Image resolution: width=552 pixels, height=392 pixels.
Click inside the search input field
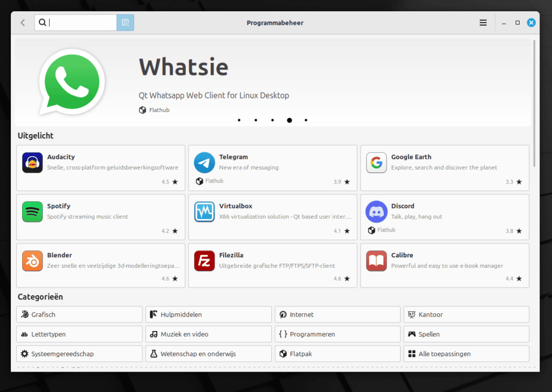click(75, 22)
